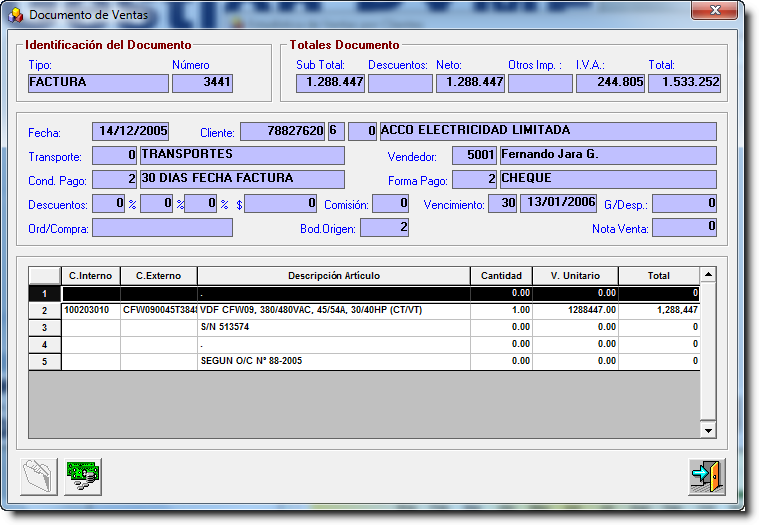This screenshot has width=759, height=525.
Task: Select grid row header 2
Action: [45, 311]
